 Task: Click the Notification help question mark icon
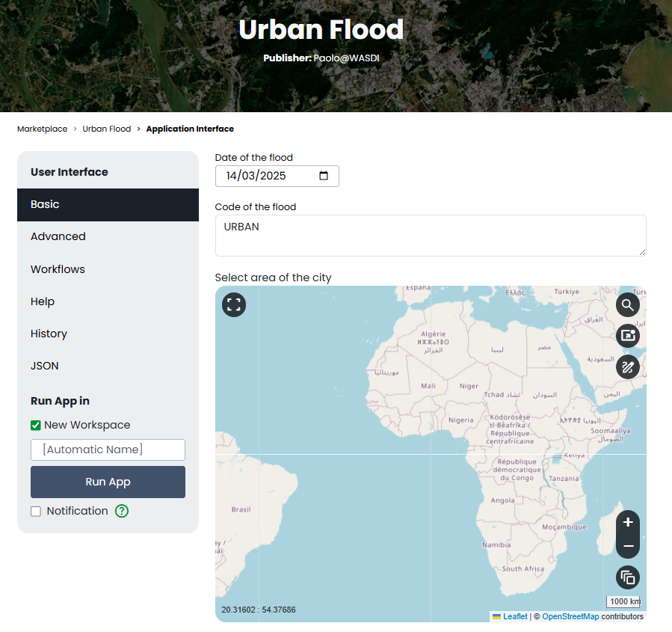coord(122,511)
